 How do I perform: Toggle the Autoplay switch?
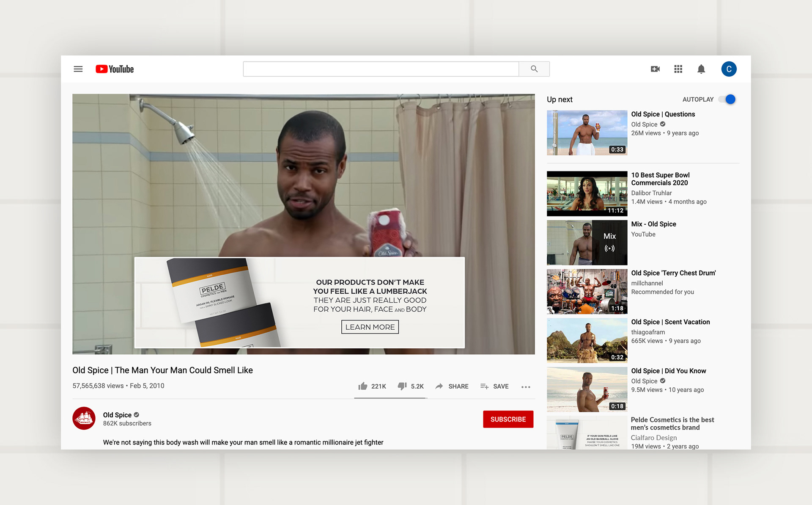click(728, 99)
